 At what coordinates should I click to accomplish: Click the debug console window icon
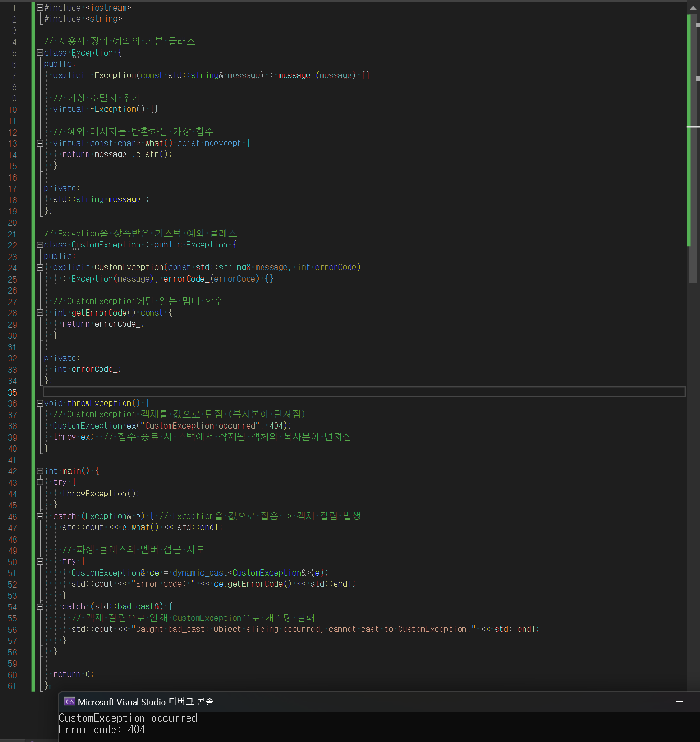pyautogui.click(x=70, y=702)
